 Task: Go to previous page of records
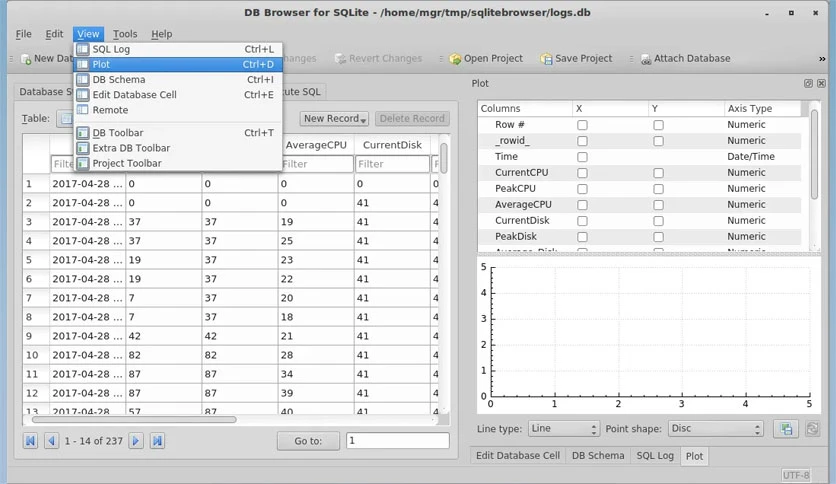tap(52, 441)
